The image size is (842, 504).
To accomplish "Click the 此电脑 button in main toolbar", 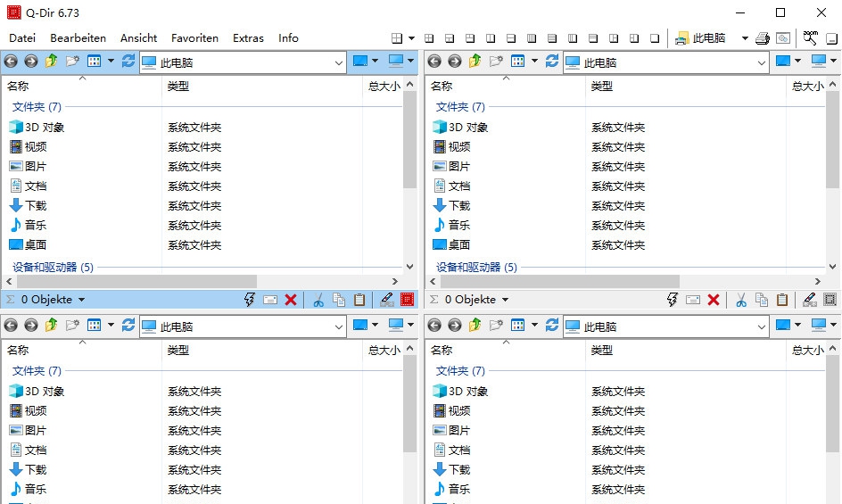I will pyautogui.click(x=700, y=38).
